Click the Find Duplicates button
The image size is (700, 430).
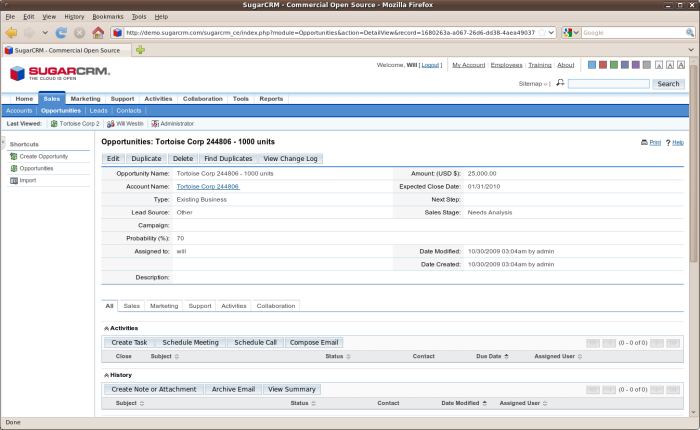tap(228, 159)
